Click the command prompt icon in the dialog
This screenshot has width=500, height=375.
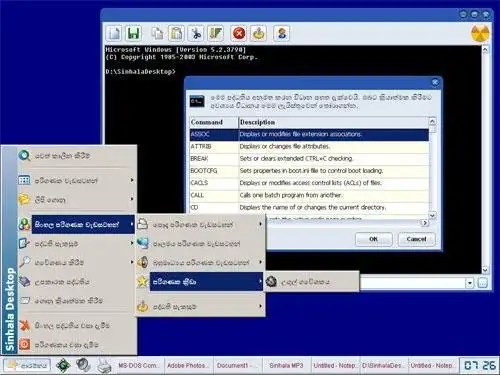[x=197, y=101]
